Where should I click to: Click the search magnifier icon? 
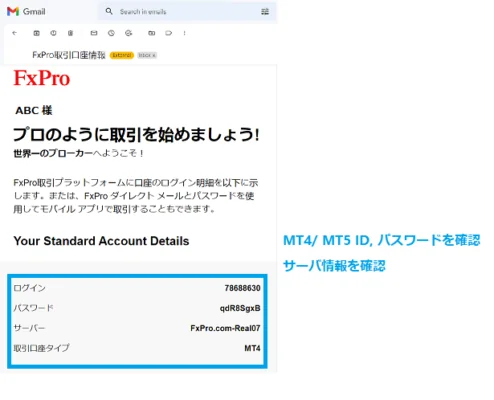click(109, 11)
